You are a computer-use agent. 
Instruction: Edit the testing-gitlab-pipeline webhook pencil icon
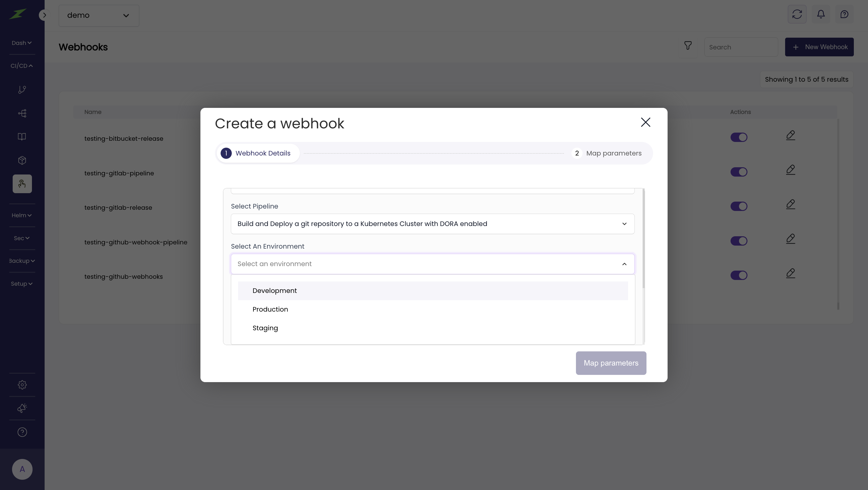790,170
